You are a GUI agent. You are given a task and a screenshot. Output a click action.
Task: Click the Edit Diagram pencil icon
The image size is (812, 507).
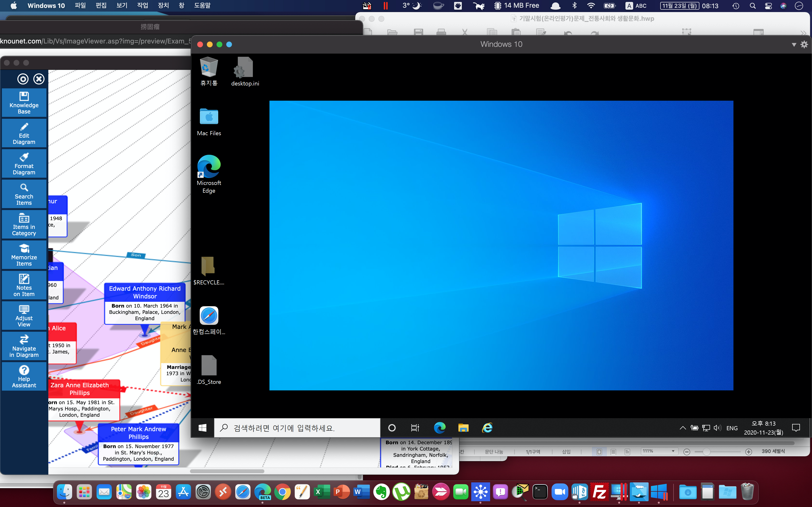coord(24,133)
